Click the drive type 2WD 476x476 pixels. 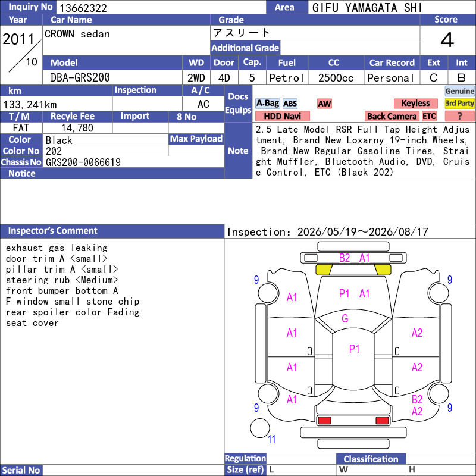click(196, 78)
